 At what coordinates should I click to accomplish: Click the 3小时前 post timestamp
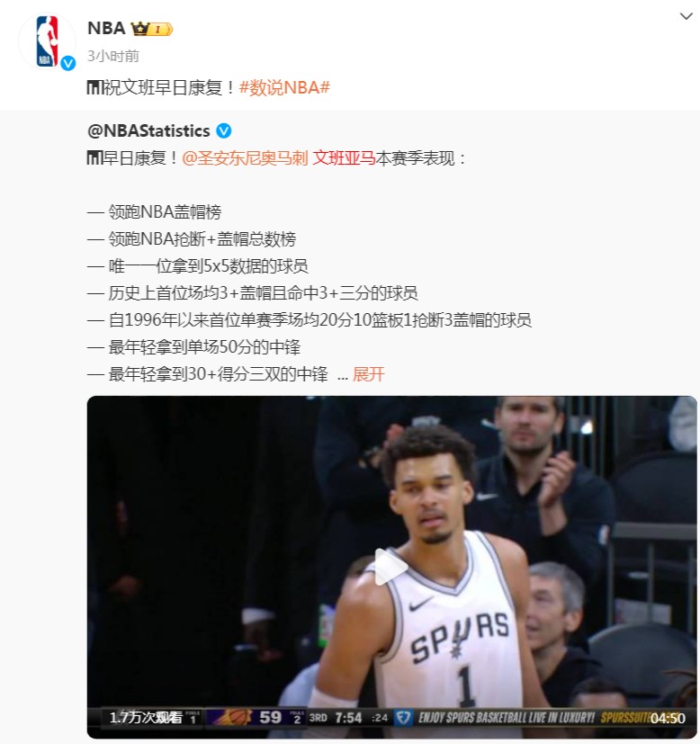coord(113,56)
